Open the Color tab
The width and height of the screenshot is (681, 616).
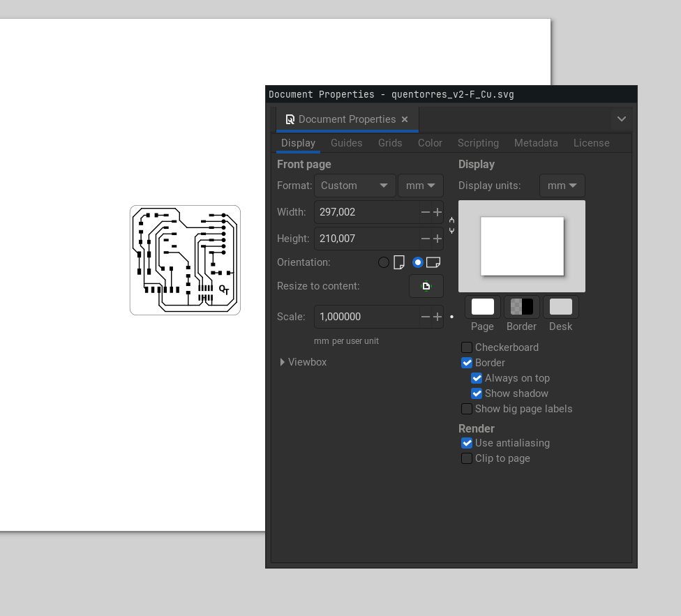click(430, 143)
